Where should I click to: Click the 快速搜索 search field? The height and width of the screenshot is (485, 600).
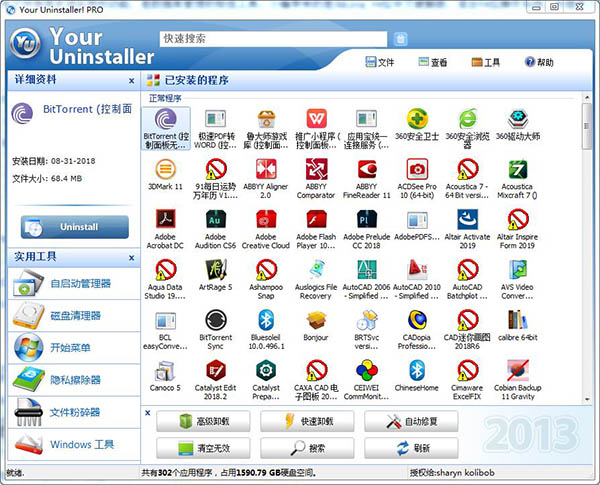pyautogui.click(x=273, y=39)
